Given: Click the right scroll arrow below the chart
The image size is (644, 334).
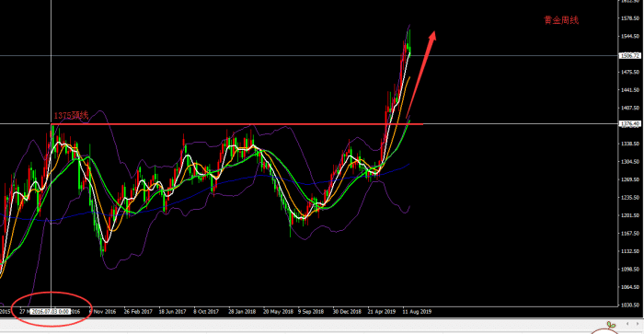Looking at the screenshot, I should pyautogui.click(x=638, y=324).
